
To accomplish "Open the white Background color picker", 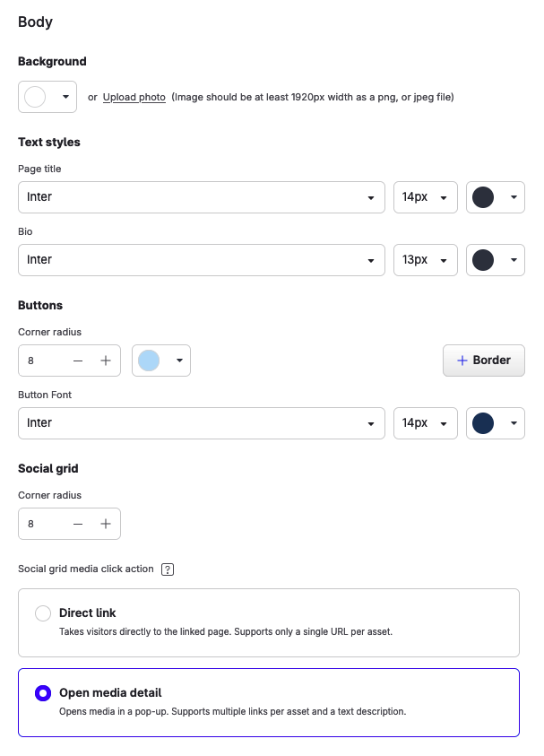I will [47, 97].
